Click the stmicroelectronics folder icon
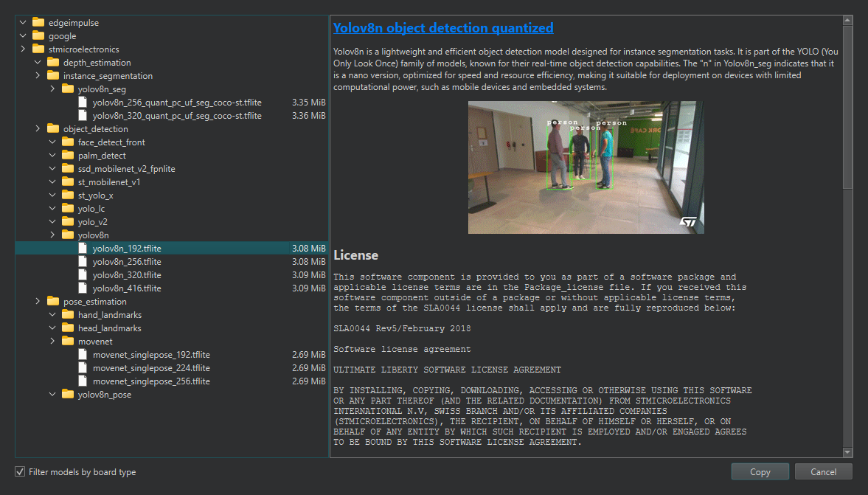This screenshot has width=868, height=495. coord(38,49)
